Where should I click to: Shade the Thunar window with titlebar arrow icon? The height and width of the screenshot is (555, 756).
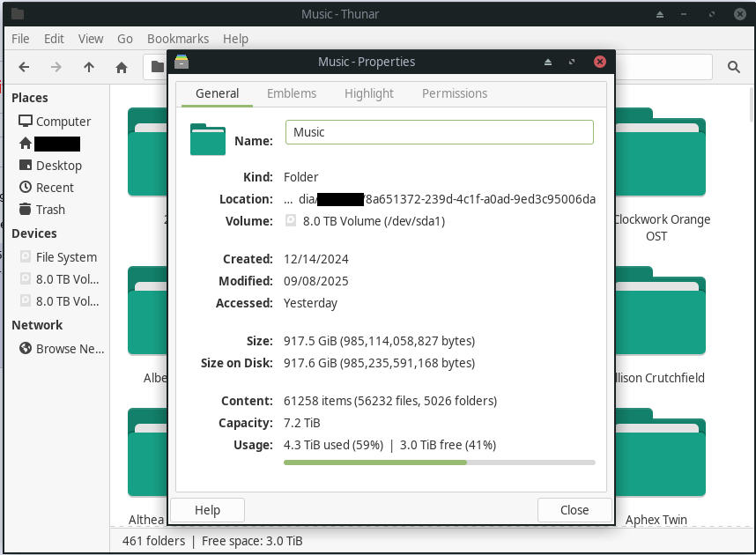[x=660, y=14]
